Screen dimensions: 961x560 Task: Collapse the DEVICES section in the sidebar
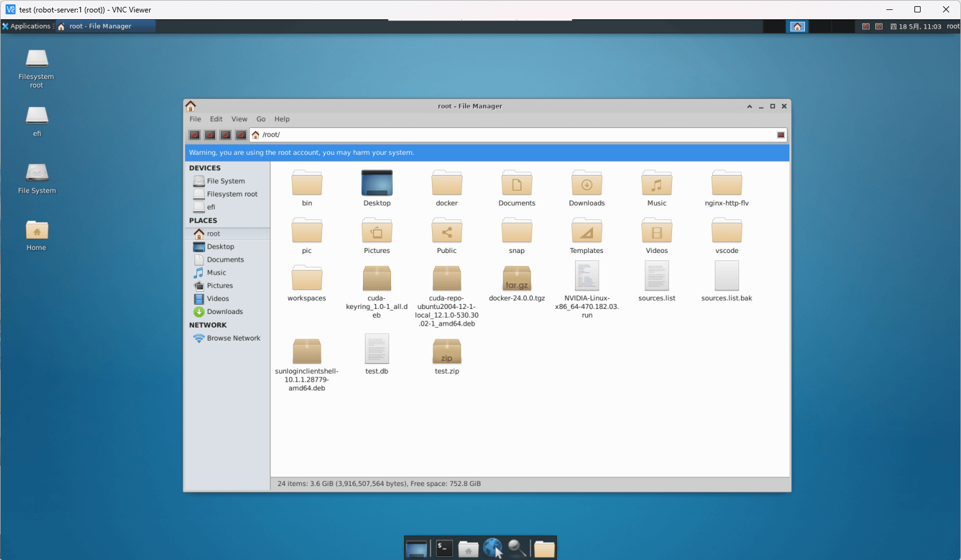pyautogui.click(x=205, y=168)
